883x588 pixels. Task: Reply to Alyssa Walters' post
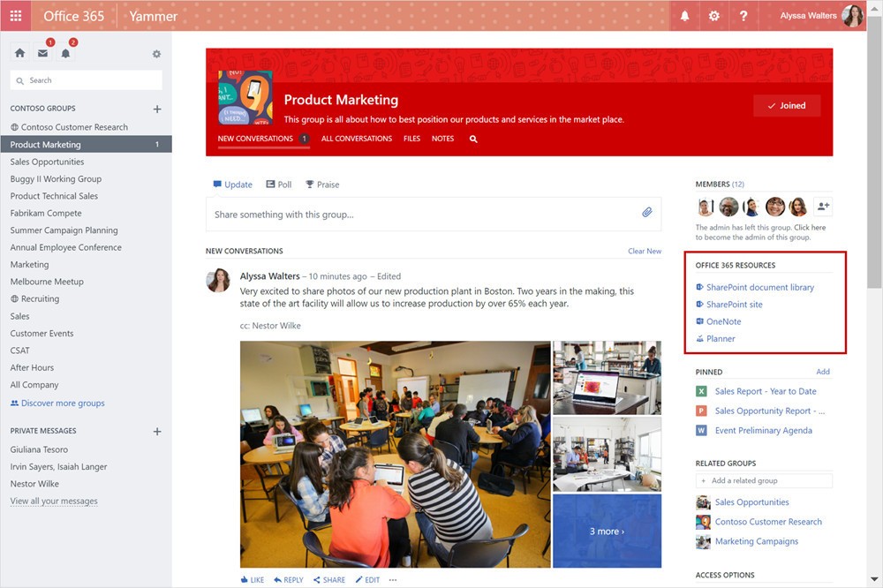pos(289,579)
